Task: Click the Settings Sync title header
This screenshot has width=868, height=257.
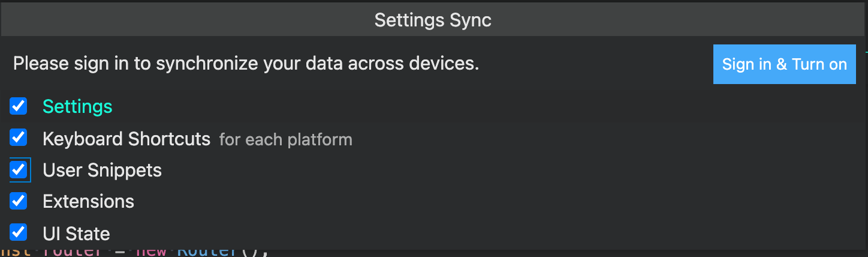Action: 433,20
